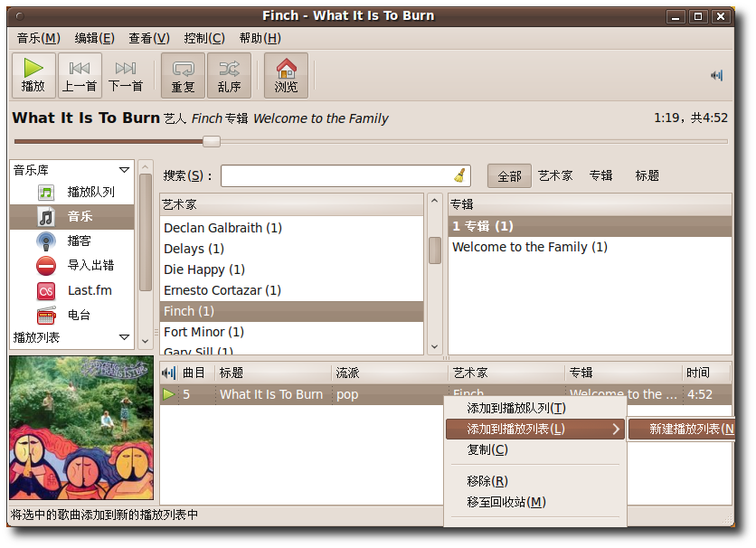This screenshot has height=548, width=756.
Task: Sort by the 曲目 column header
Action: pos(195,373)
